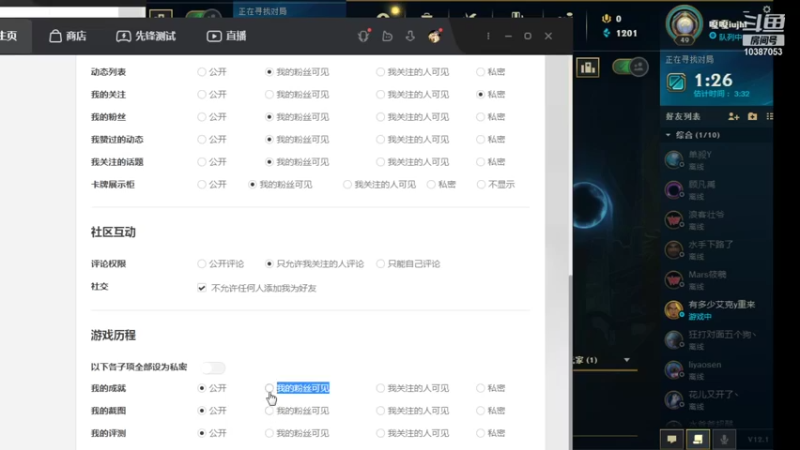This screenshot has width=800, height=450.
Task: Select friend avatar of 浪客壮爷
Action: tap(674, 220)
